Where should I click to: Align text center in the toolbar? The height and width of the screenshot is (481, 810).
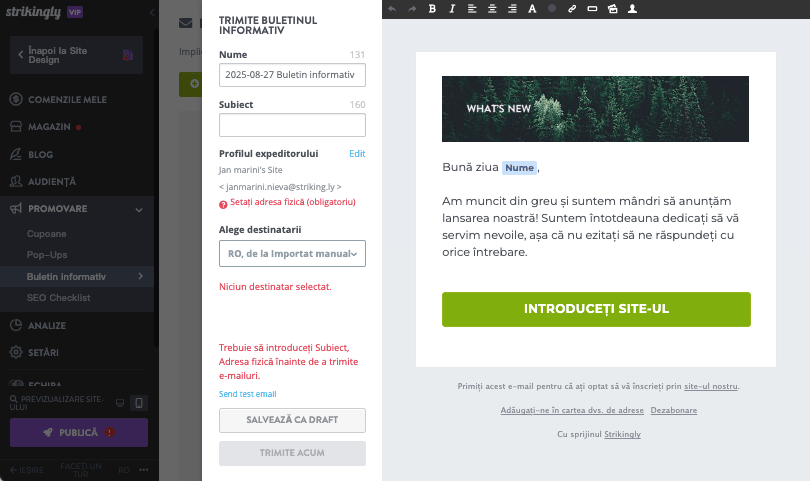[x=492, y=9]
